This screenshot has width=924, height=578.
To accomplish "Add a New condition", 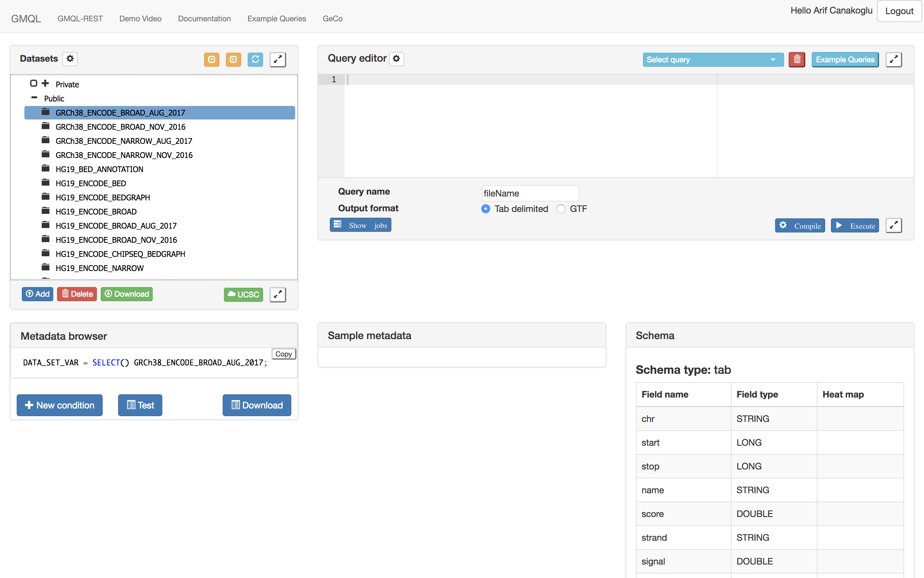I will pos(60,405).
